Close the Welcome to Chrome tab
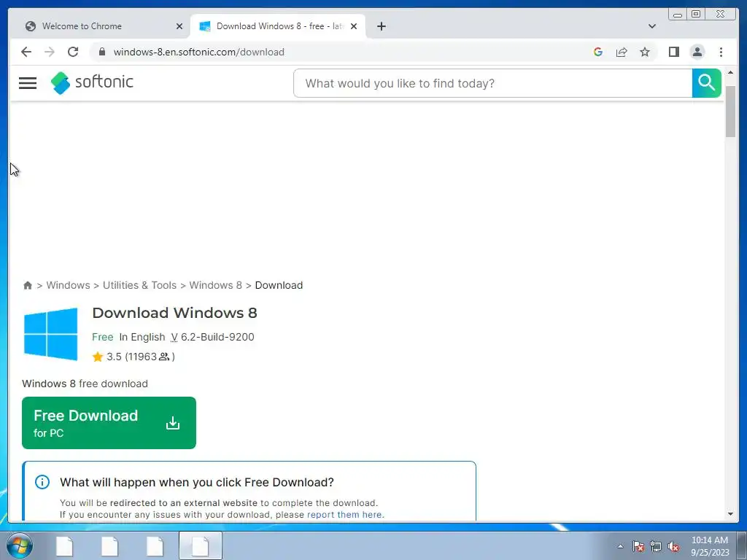The height and width of the screenshot is (560, 747). point(179,26)
